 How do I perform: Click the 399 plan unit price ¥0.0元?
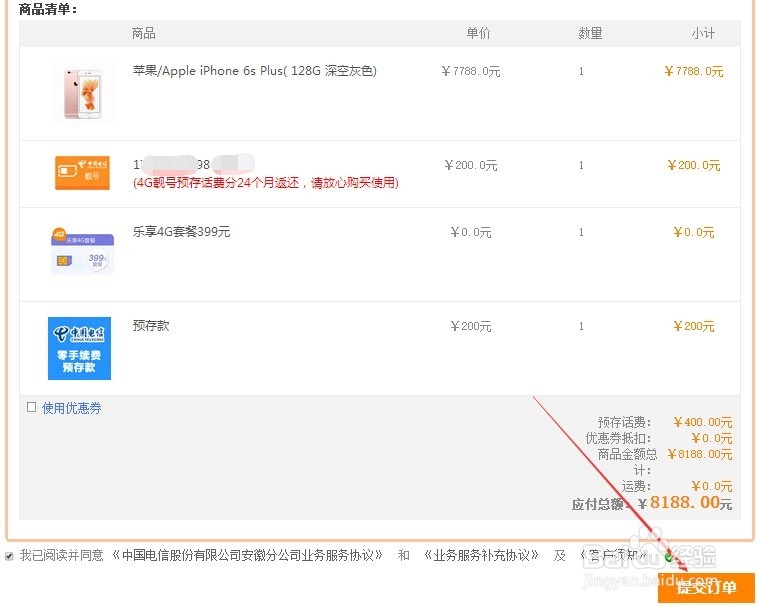point(471,232)
